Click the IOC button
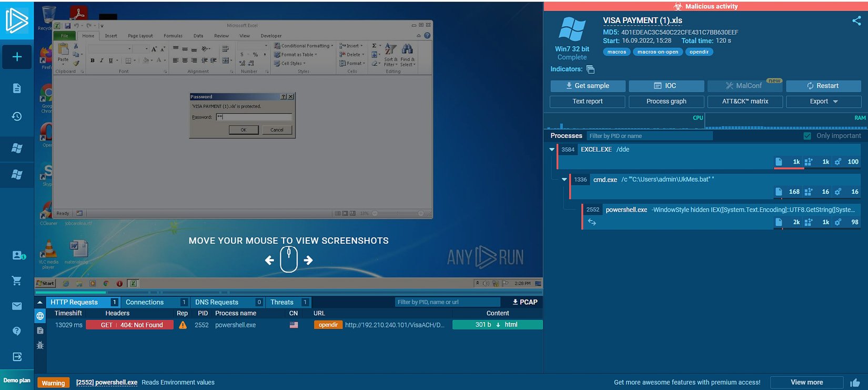 [x=666, y=86]
